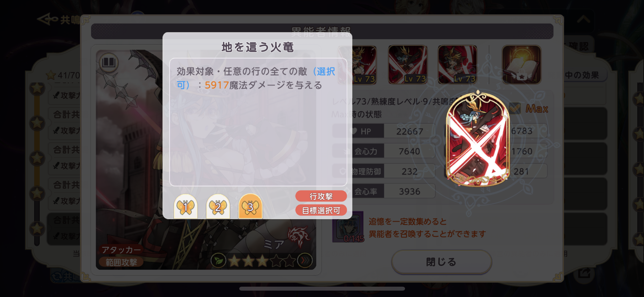This screenshot has width=644, height=297.
Task: Expand the top-right up chevron
Action: [584, 19]
